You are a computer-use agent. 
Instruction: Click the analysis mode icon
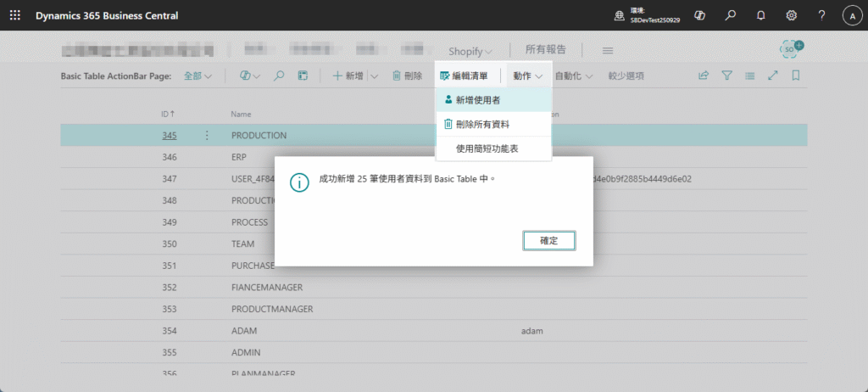coord(303,76)
